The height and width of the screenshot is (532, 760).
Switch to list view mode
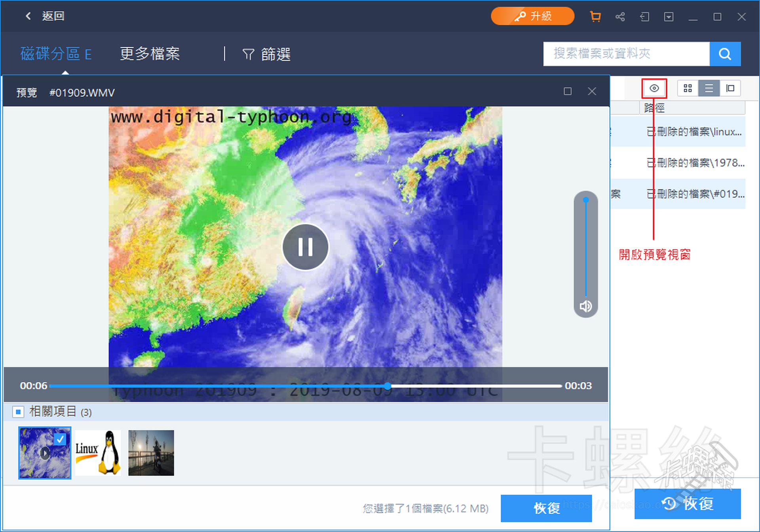click(709, 88)
